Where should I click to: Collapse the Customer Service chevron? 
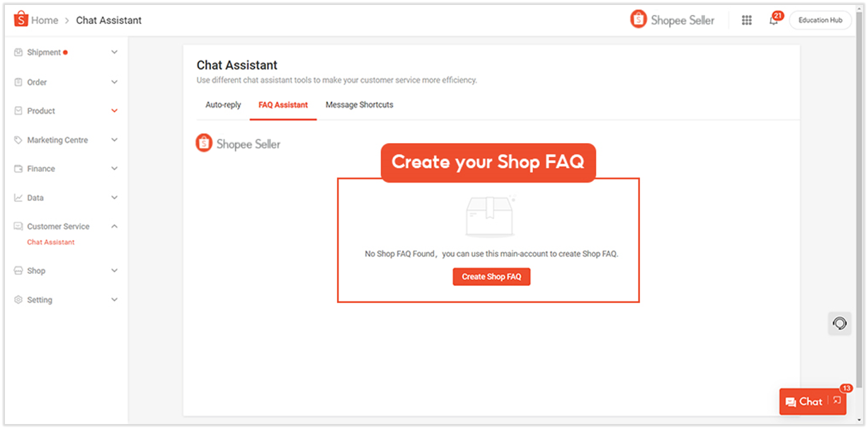pos(115,227)
